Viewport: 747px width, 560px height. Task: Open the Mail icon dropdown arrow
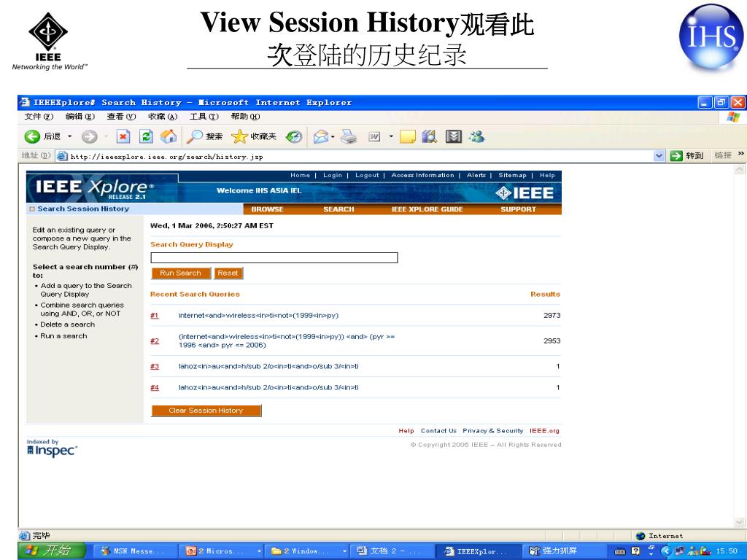coord(333,137)
